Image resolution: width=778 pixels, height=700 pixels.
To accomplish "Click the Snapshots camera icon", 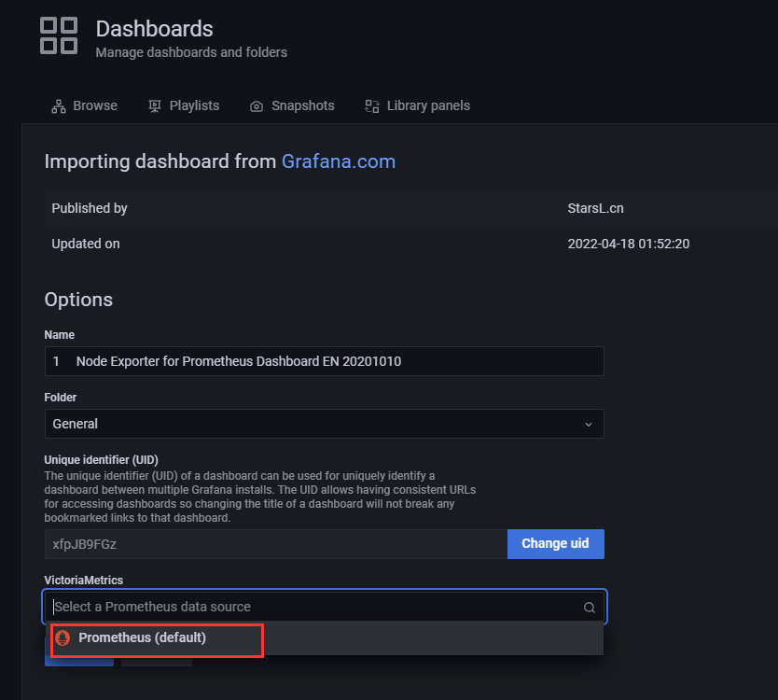I will [257, 106].
